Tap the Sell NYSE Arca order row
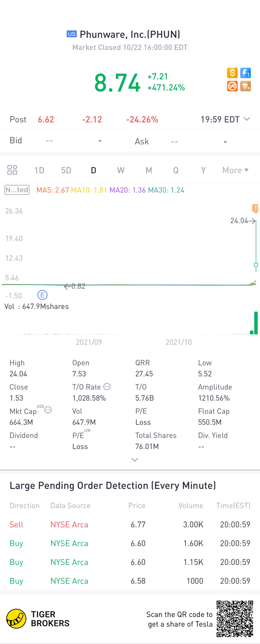Viewport: 260px width, 644px height. coord(130,524)
